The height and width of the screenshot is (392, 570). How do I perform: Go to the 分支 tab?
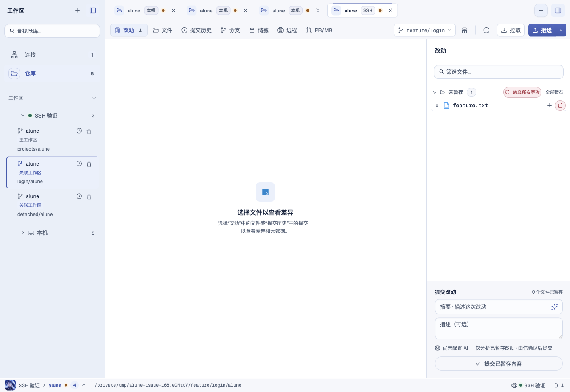[230, 30]
